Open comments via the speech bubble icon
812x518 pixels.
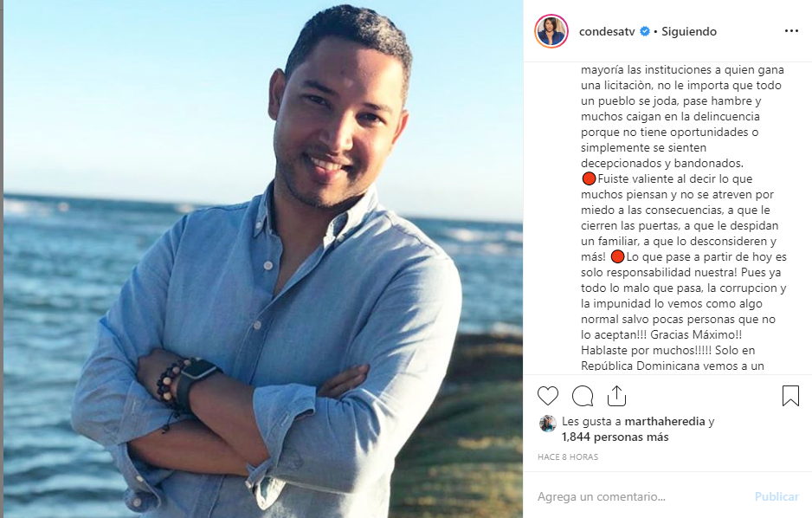coord(583,396)
